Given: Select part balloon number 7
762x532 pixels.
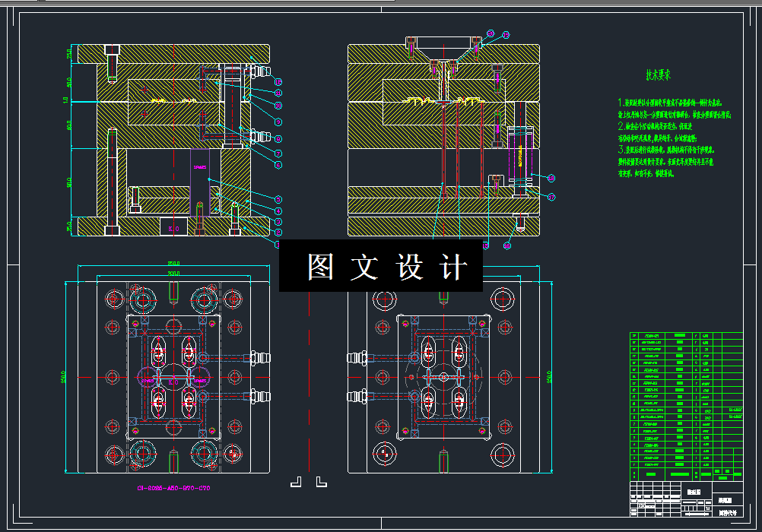Looking at the screenshot, I should coord(278,154).
